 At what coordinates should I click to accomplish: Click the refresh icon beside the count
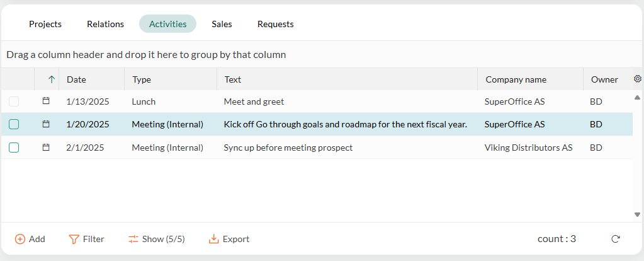pyautogui.click(x=615, y=239)
